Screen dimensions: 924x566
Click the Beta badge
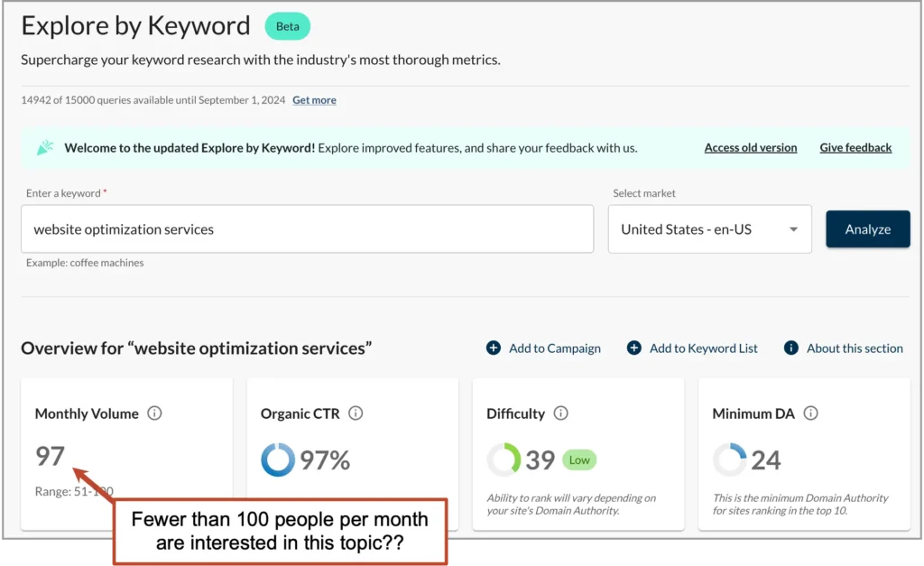[287, 26]
